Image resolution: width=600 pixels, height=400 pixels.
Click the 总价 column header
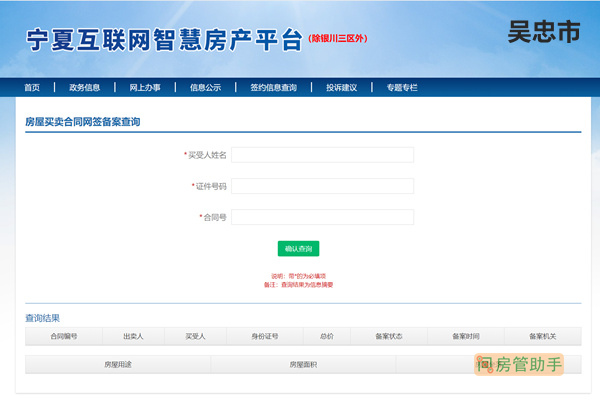[327, 336]
